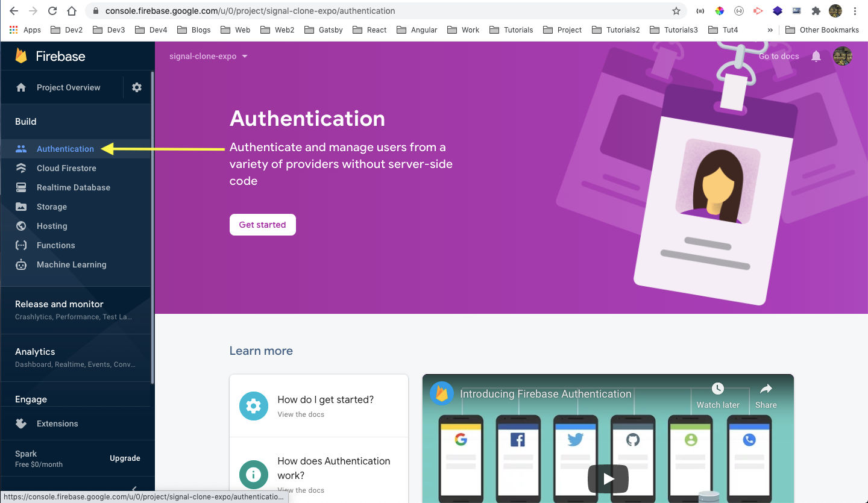The width and height of the screenshot is (868, 503).
Task: Click the Functions brackets icon
Action: point(21,245)
